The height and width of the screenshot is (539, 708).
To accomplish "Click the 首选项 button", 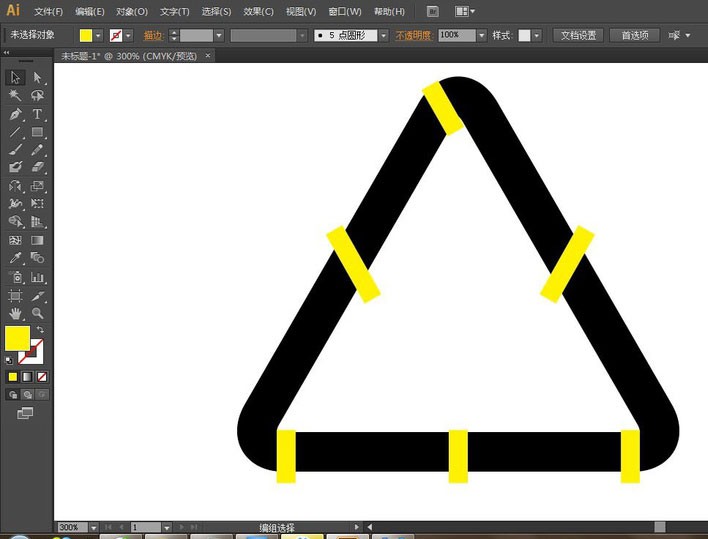I will [x=635, y=35].
